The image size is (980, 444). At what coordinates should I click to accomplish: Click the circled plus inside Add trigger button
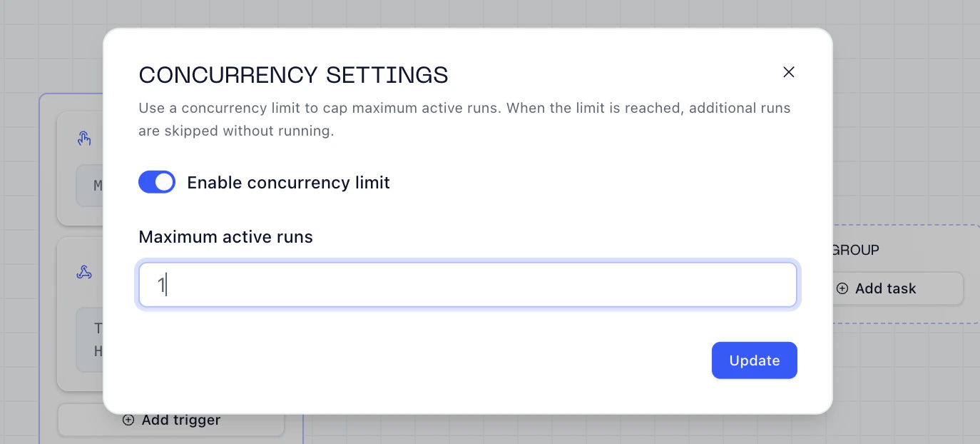(128, 420)
